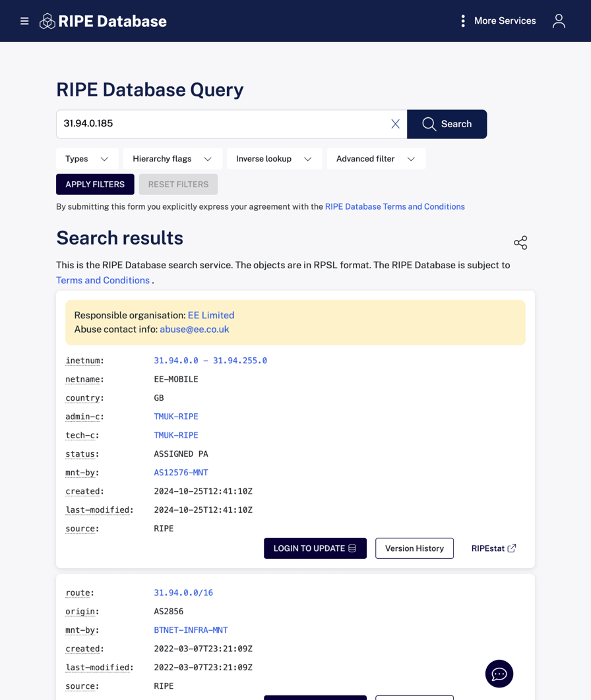Open RIPE Database Terms and Conditions link
Viewport: 591px width, 700px height.
pos(395,207)
